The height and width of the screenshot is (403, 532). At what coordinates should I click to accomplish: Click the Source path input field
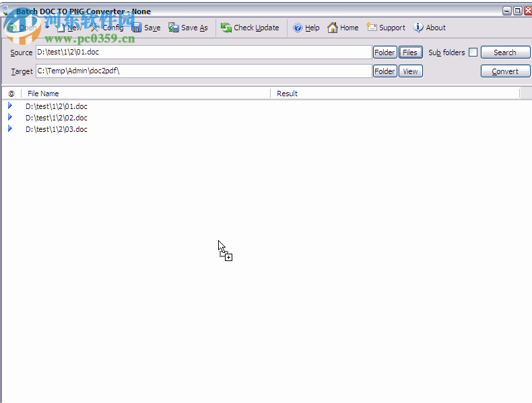pos(204,52)
